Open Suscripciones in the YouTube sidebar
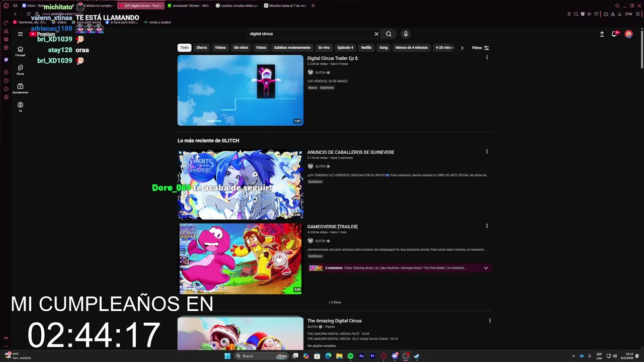This screenshot has height=362, width=644. pos(20,88)
